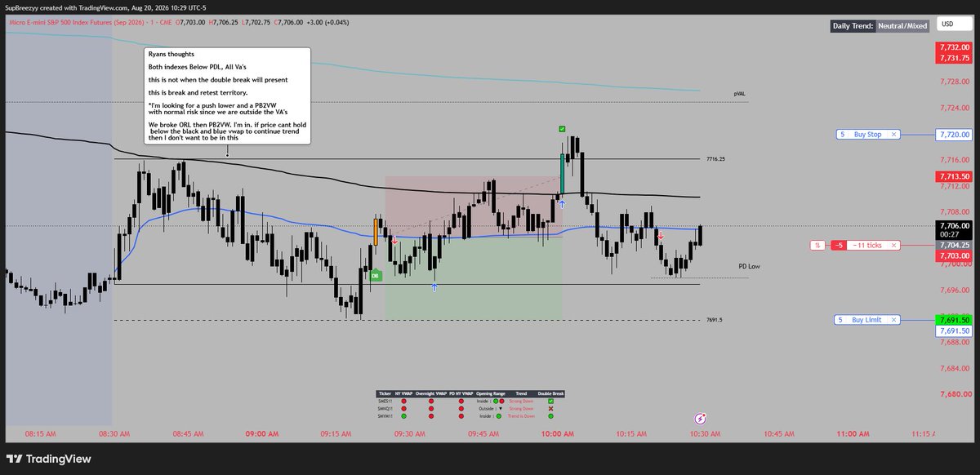
Task: Click the black 7,706.00 last price label
Action: 954,225
